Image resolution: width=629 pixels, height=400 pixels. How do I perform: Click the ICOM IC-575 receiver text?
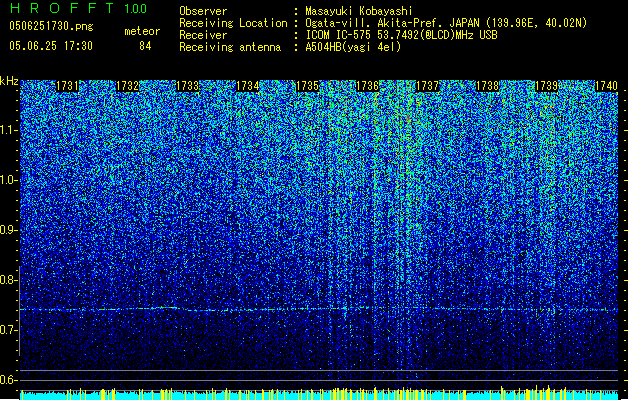tap(401, 35)
